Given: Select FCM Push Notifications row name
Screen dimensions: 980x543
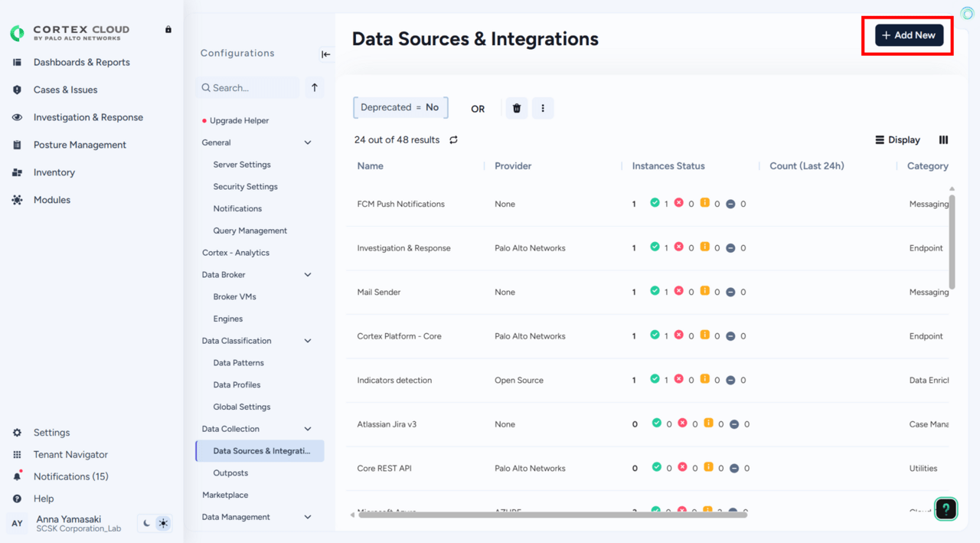Looking at the screenshot, I should tap(400, 204).
